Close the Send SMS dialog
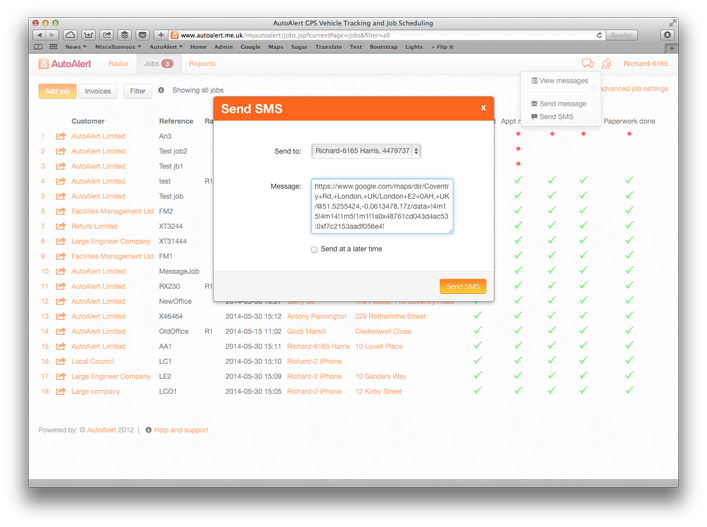The image size is (707, 527). point(483,108)
